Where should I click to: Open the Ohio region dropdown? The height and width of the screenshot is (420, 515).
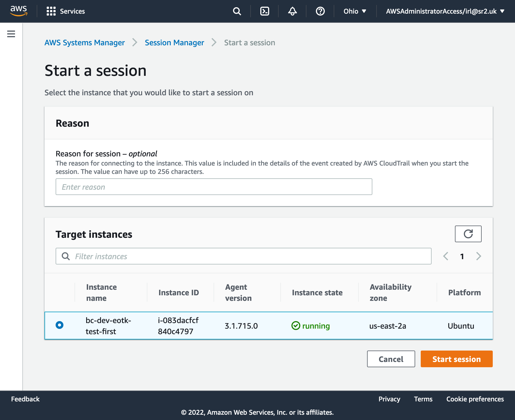coord(355,11)
